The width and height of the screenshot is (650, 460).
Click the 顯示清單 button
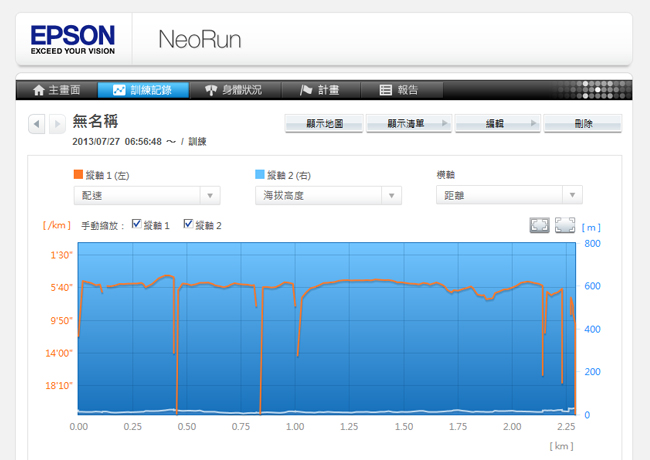(408, 123)
